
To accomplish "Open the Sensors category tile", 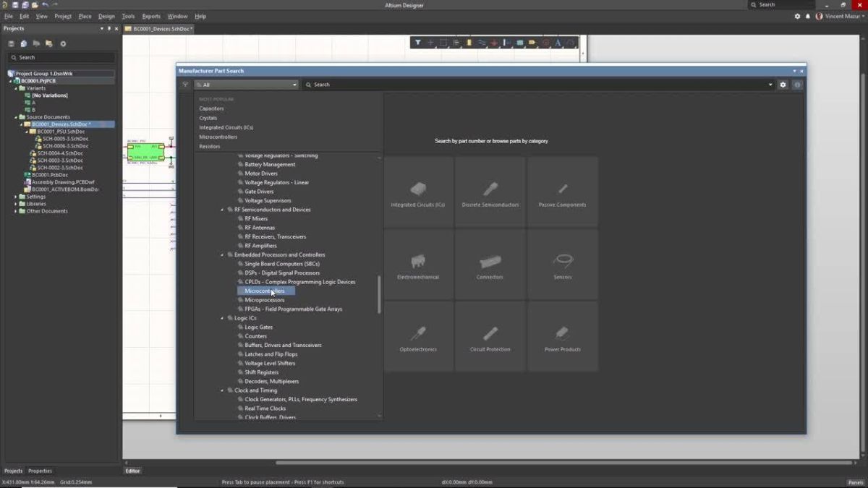I will [562, 262].
